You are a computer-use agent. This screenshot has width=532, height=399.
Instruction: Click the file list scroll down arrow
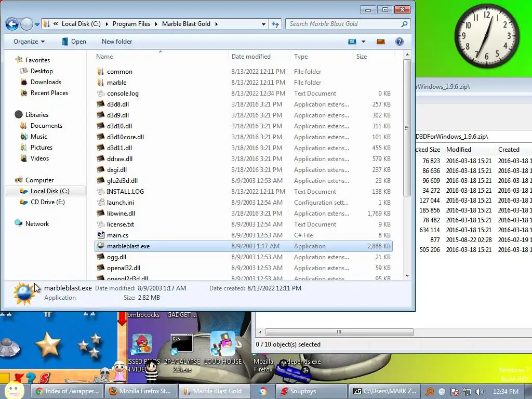point(407,276)
